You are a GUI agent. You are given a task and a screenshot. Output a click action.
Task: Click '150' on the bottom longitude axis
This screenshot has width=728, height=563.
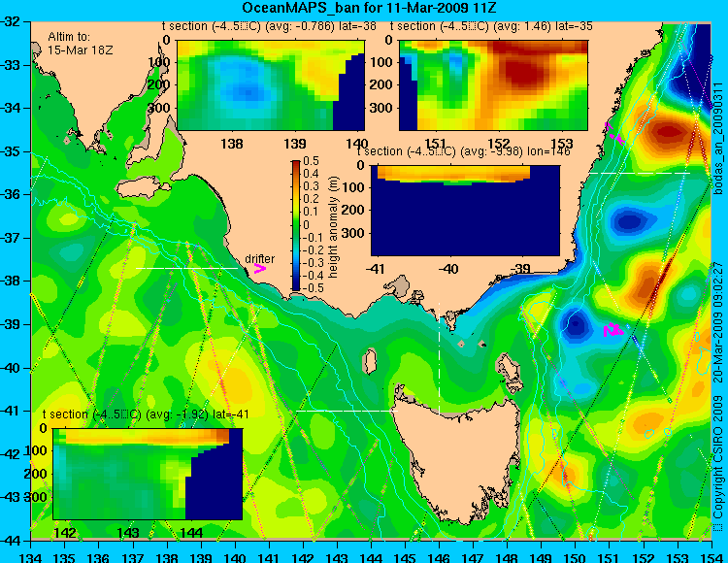pos(576,557)
